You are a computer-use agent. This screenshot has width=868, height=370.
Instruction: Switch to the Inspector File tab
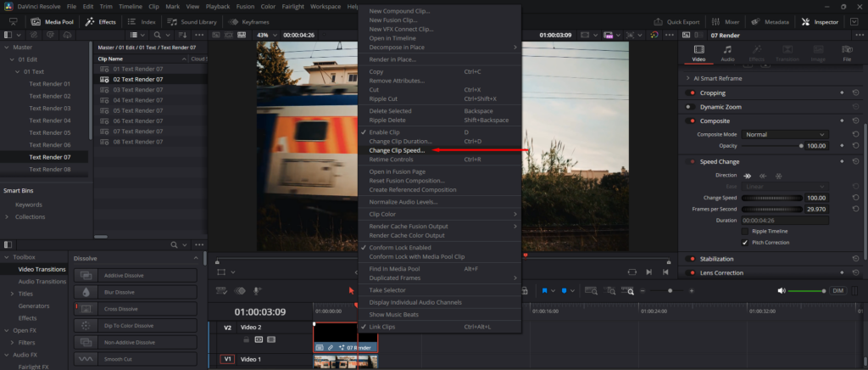(847, 53)
